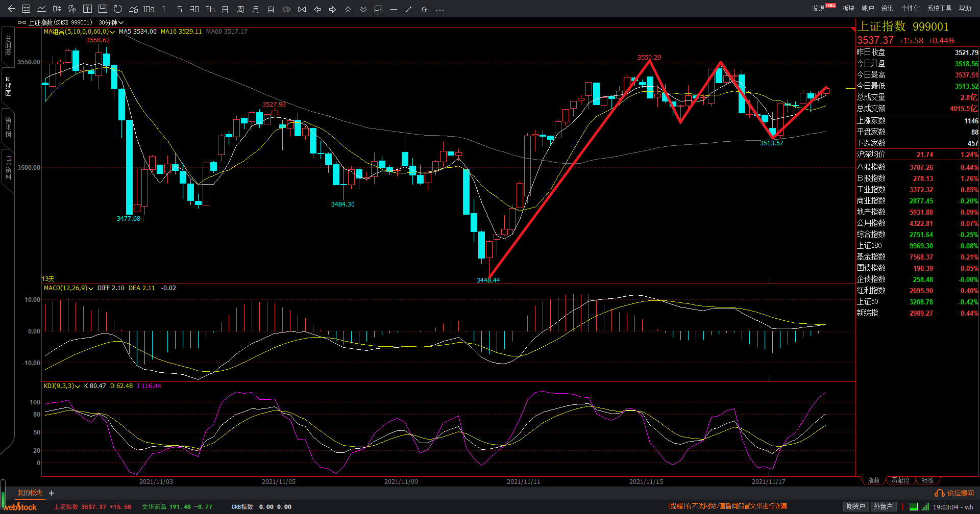Switch to the weekly (周) period
This screenshot has height=514, width=980.
coord(240,9)
